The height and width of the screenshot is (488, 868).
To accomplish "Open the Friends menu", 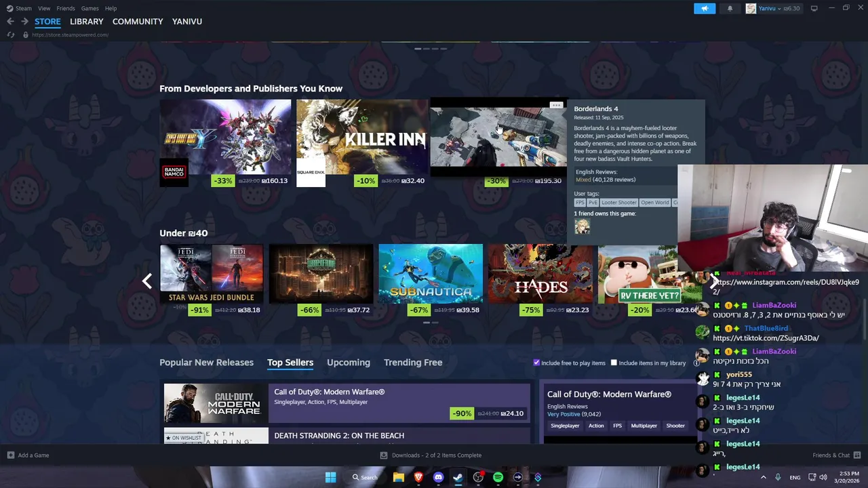I will click(66, 8).
